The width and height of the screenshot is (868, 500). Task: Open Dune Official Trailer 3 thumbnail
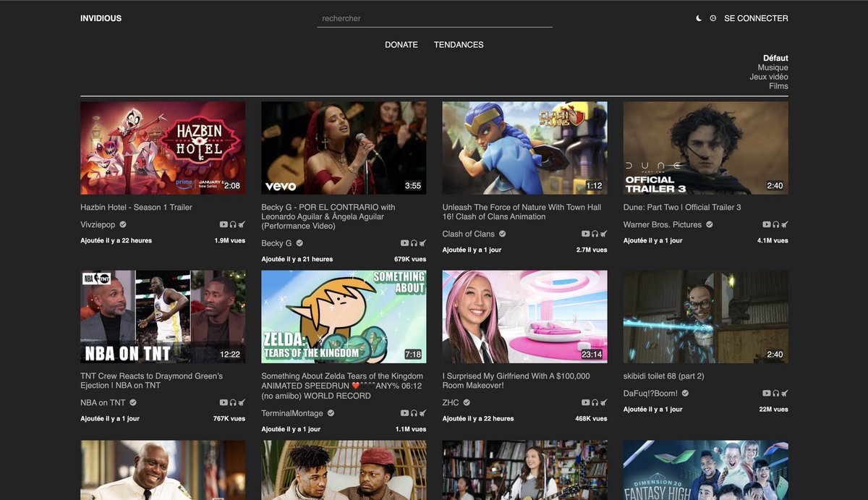[x=706, y=148]
